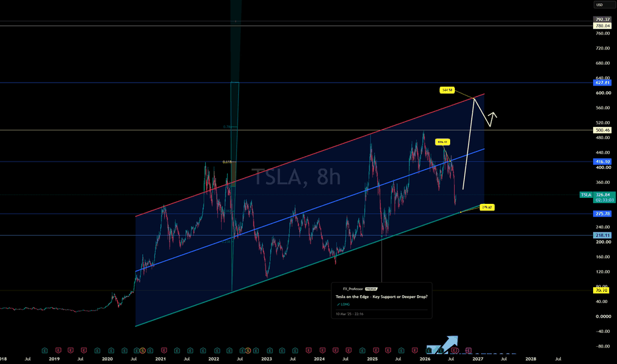Click the 360.00 price scale value
Image resolution: width=617 pixels, height=364 pixels.
click(602, 182)
